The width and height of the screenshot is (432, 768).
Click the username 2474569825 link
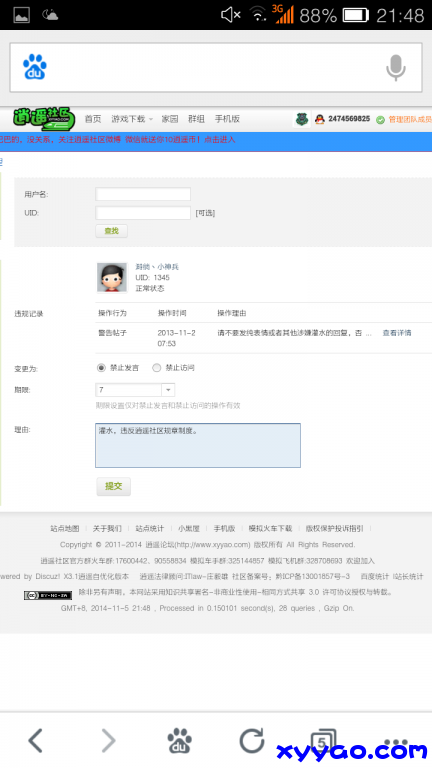click(349, 119)
